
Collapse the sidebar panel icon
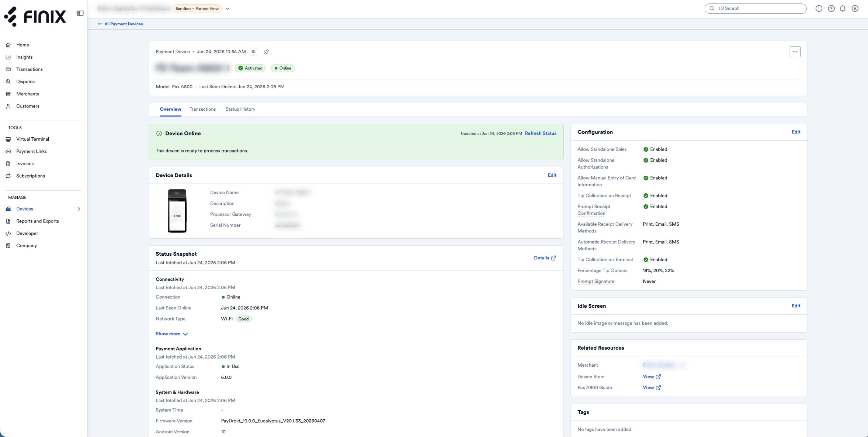click(80, 13)
